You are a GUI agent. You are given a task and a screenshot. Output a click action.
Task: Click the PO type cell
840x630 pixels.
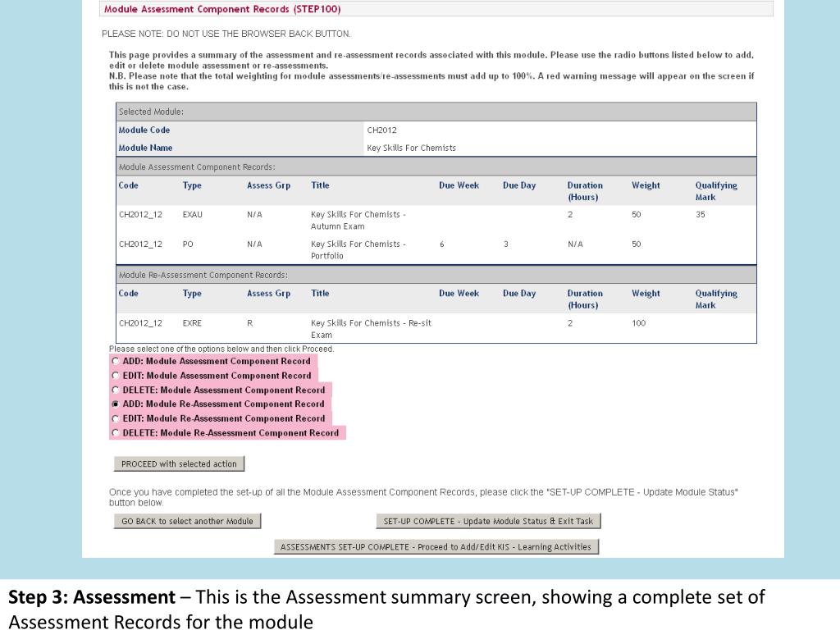point(188,244)
